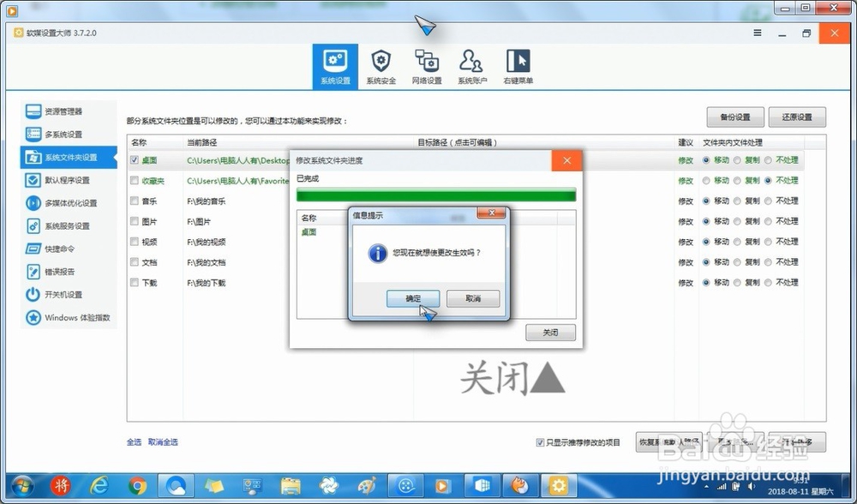Open the Windows Start button
857x504 pixels.
(x=22, y=486)
